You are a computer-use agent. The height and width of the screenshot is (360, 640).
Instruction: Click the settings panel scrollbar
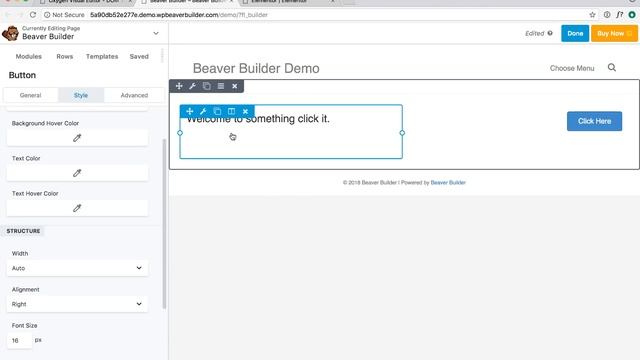[x=164, y=224]
